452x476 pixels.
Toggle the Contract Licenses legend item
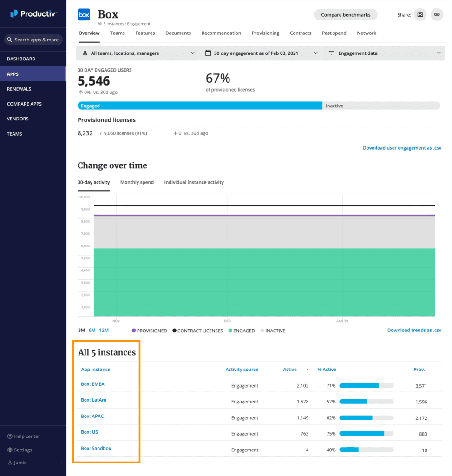point(197,331)
